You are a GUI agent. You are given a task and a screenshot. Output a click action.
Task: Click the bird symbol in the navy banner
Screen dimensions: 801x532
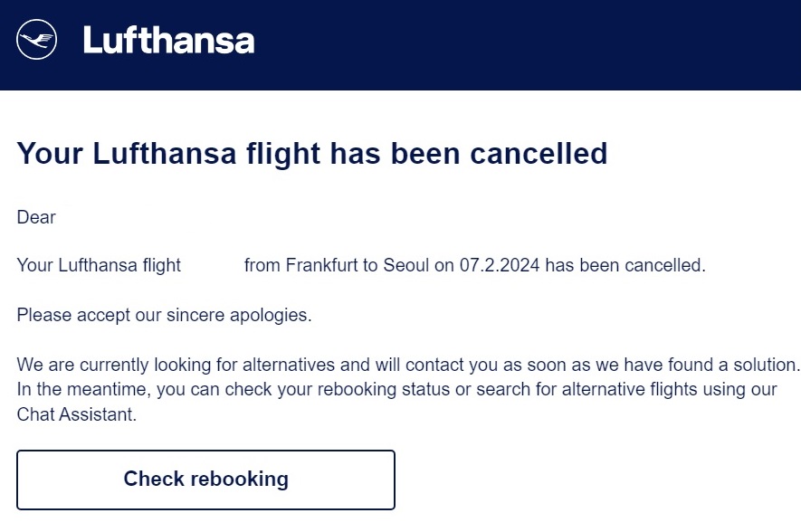click(36, 38)
